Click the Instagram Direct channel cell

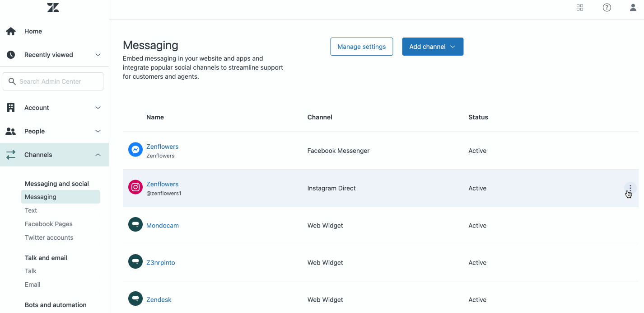click(x=331, y=188)
